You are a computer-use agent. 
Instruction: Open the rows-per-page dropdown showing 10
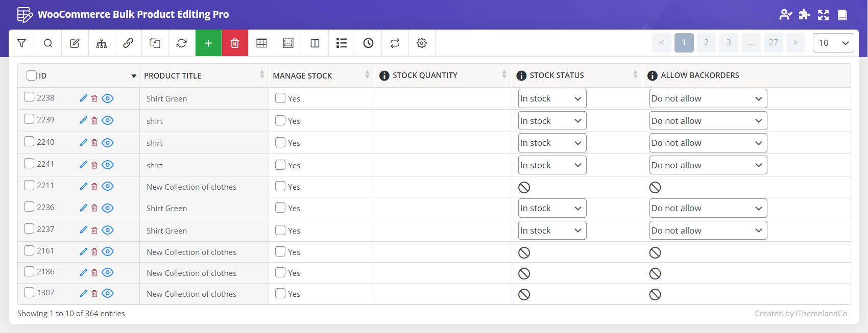click(833, 43)
